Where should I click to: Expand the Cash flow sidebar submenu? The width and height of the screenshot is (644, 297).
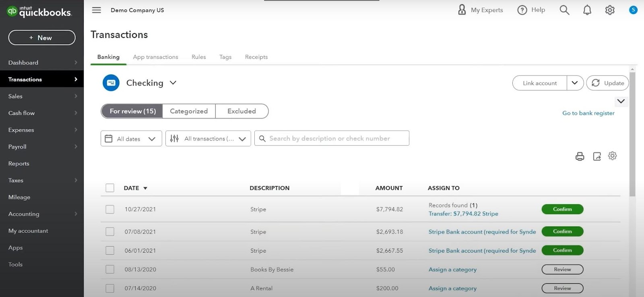[x=76, y=113]
